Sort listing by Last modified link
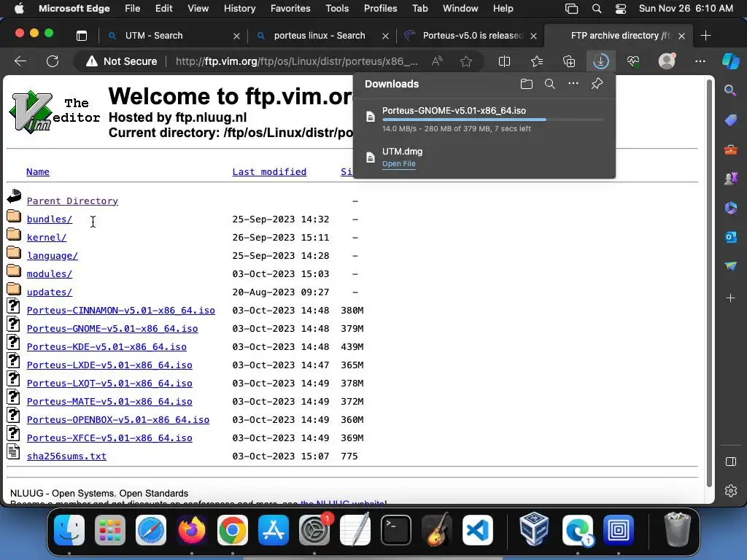The width and height of the screenshot is (747, 560). (x=269, y=172)
